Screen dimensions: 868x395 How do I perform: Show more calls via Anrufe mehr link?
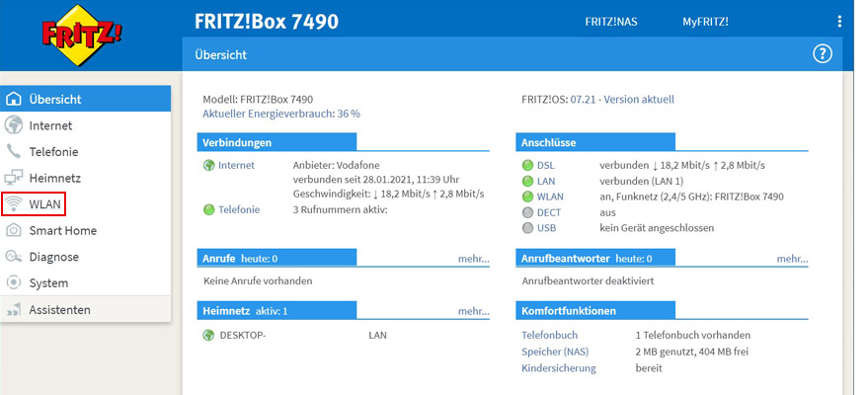473,259
